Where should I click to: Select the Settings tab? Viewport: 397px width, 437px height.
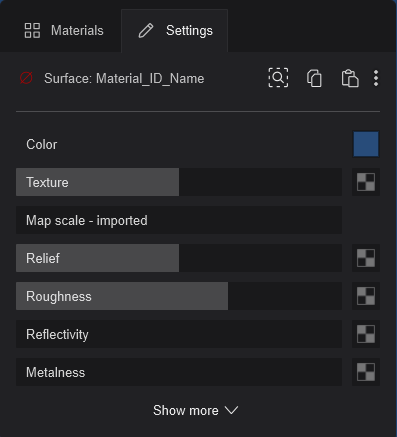tap(175, 31)
